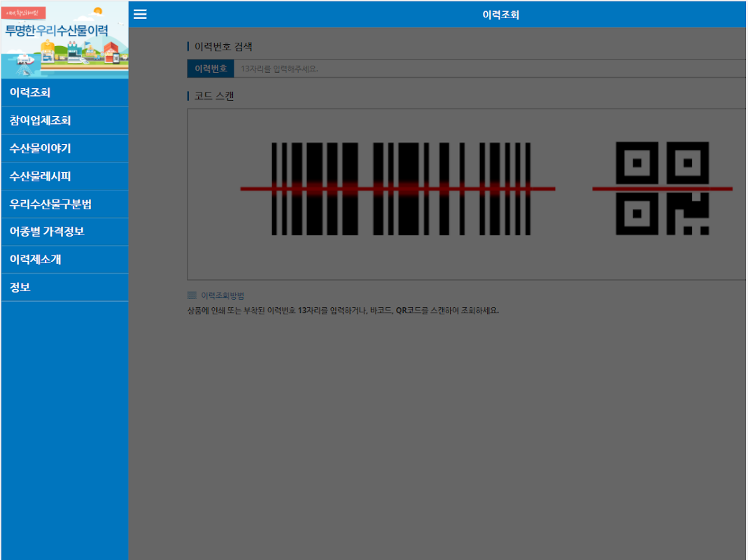Open the 참여업체조회 menu item
748x560 pixels.
(65, 120)
